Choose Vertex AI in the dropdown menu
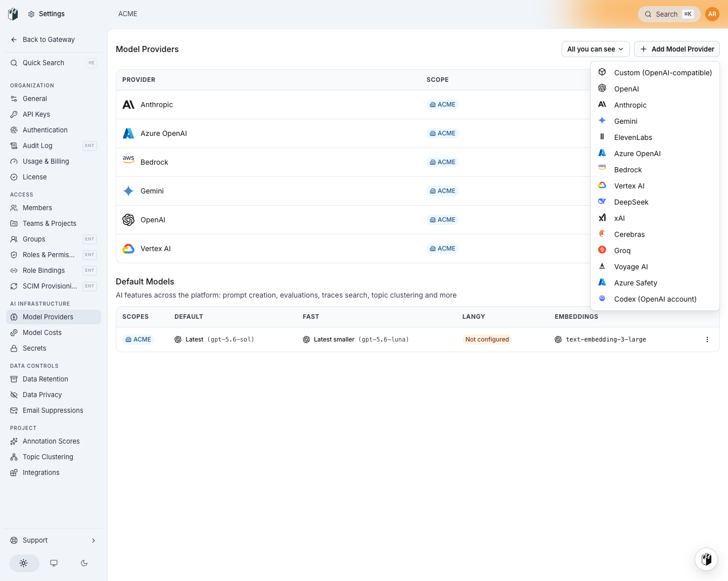728x581 pixels. [655, 186]
